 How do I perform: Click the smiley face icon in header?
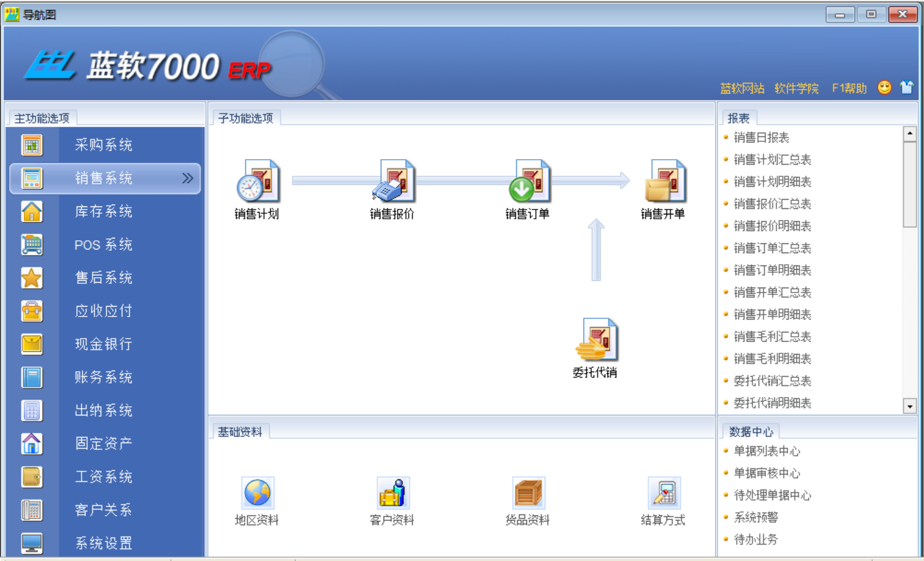pyautogui.click(x=884, y=87)
